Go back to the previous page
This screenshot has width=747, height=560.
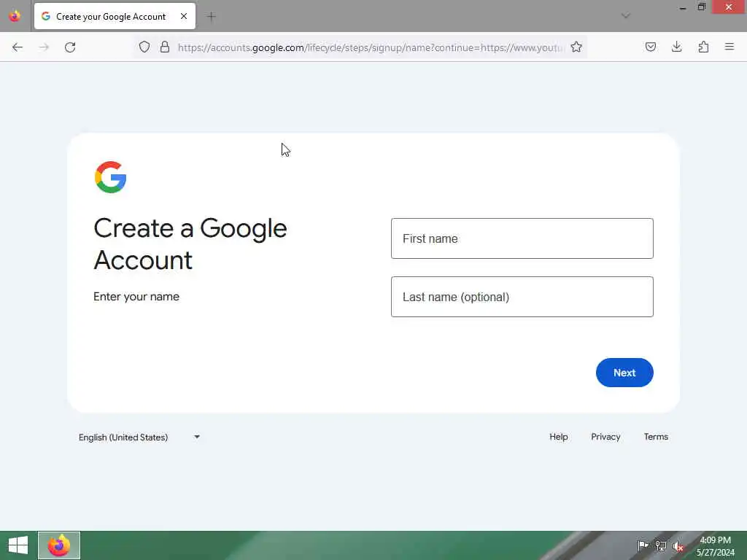point(18,47)
